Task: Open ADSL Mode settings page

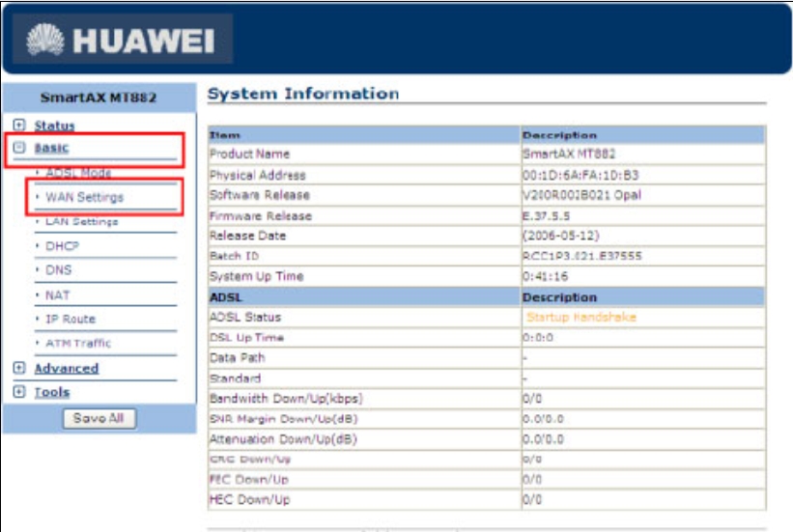Action: (78, 173)
